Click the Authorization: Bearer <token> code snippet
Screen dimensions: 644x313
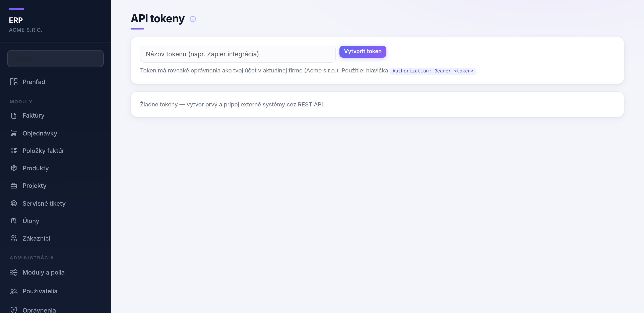pyautogui.click(x=432, y=71)
